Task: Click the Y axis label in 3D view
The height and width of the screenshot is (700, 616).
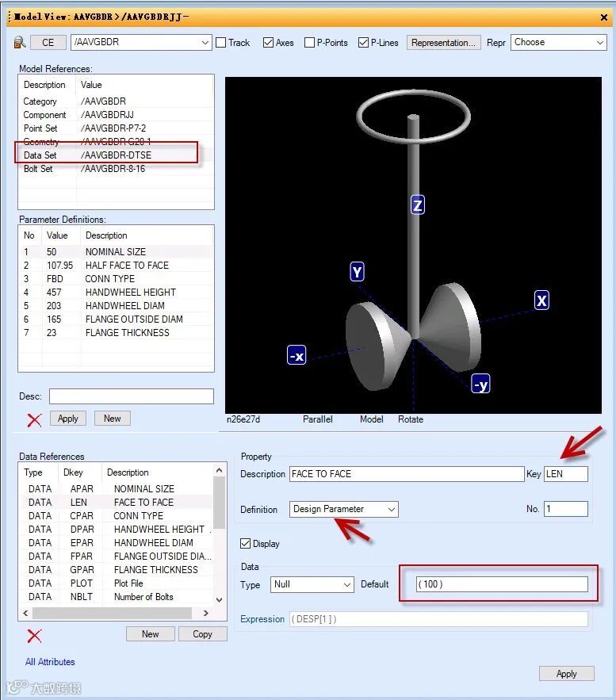Action: point(357,271)
